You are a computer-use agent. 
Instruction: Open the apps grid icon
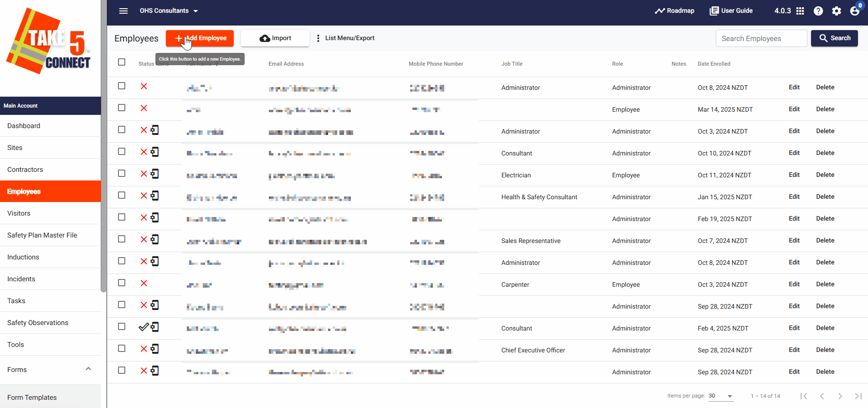click(800, 11)
